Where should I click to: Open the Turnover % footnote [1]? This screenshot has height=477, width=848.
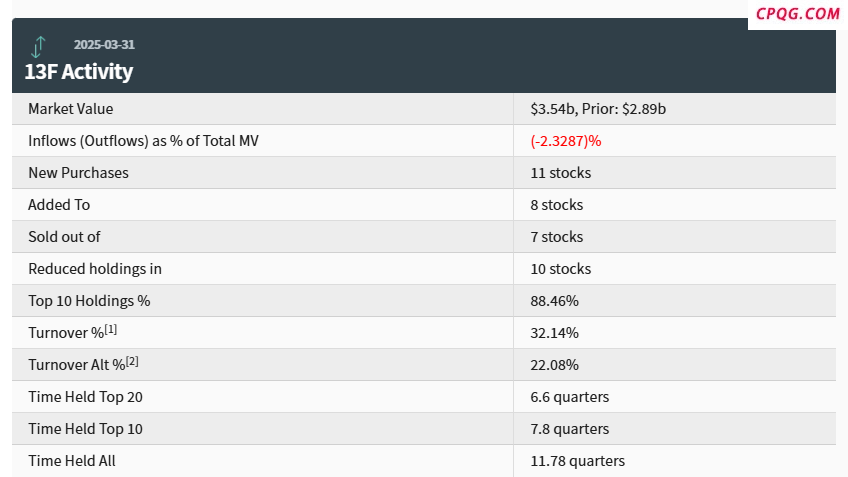click(111, 329)
